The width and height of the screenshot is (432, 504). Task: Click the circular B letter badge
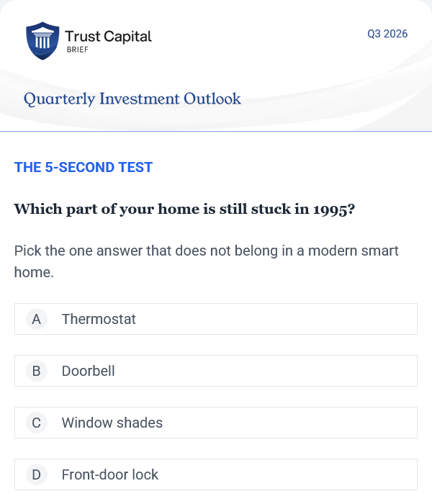coord(37,371)
